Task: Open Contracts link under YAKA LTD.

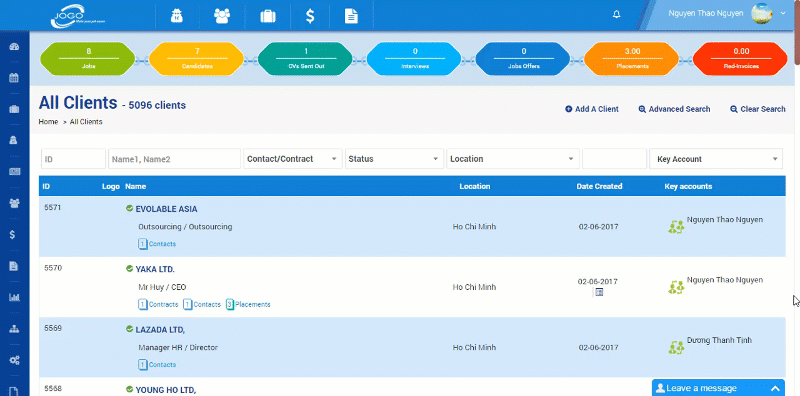Action: (158, 305)
